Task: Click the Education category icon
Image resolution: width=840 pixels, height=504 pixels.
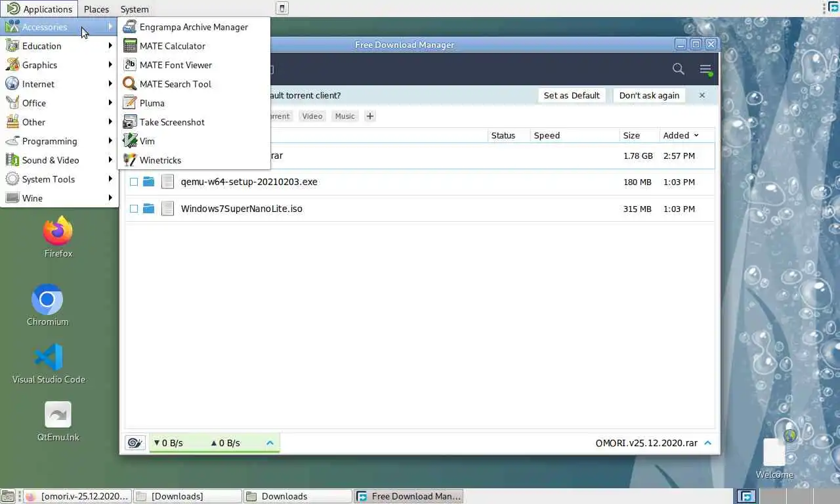Action: point(12,46)
